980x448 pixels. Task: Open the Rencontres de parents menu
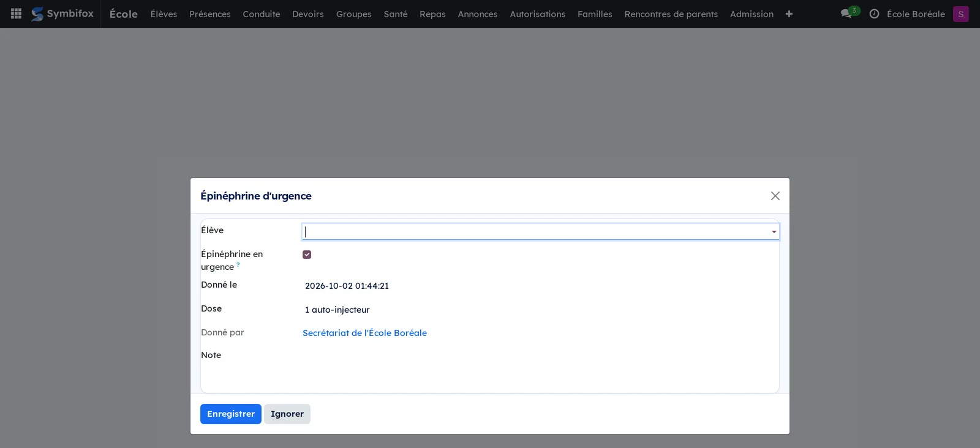pyautogui.click(x=671, y=13)
